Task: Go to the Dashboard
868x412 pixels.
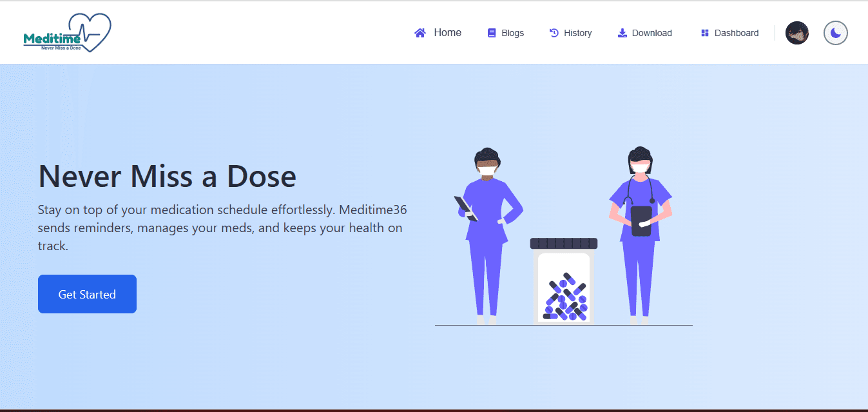Action: point(737,32)
